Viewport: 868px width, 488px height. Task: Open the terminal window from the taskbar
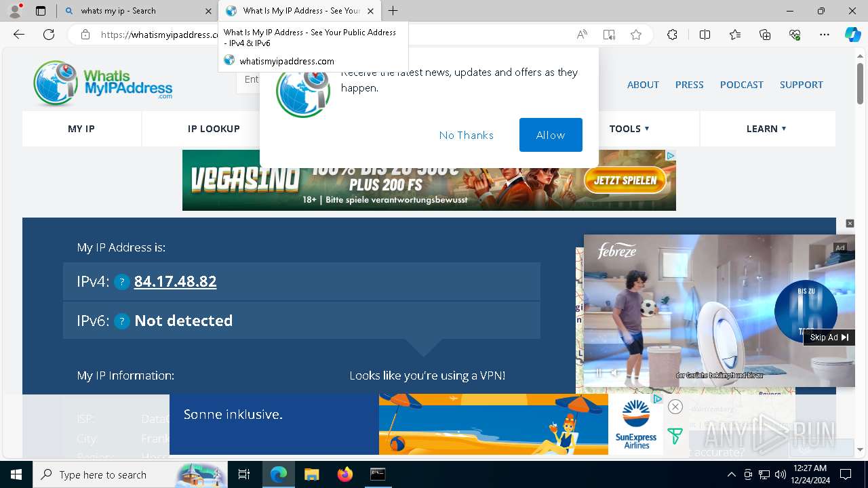pyautogui.click(x=378, y=474)
